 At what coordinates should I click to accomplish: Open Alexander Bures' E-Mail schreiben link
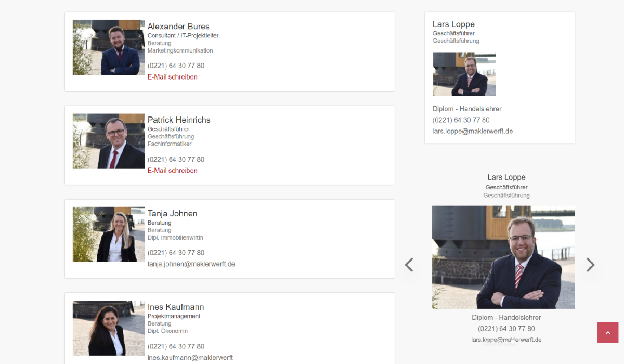(x=173, y=77)
